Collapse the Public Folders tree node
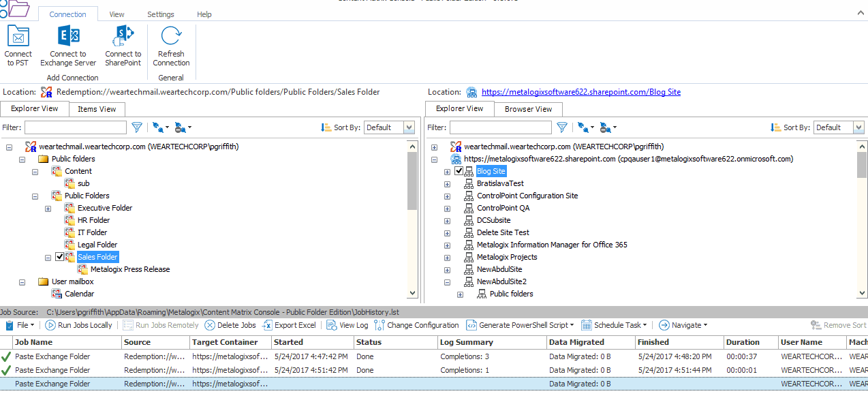868x398 pixels. [x=35, y=196]
